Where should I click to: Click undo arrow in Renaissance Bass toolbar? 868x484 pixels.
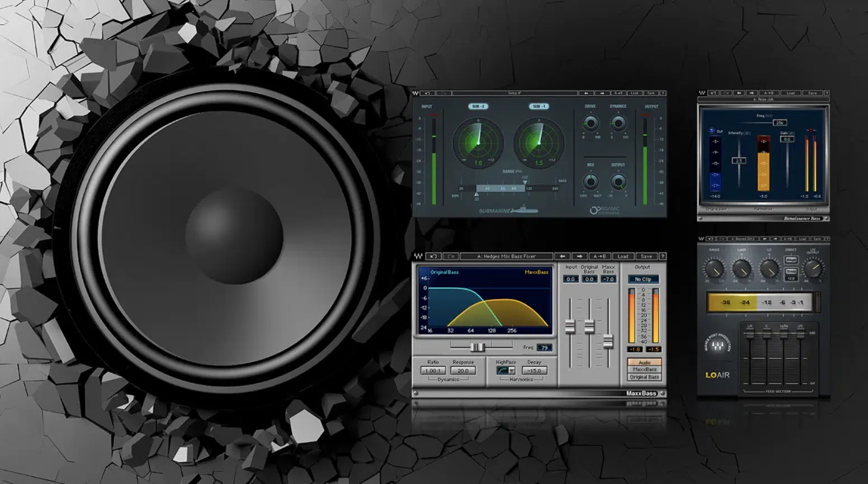713,93
